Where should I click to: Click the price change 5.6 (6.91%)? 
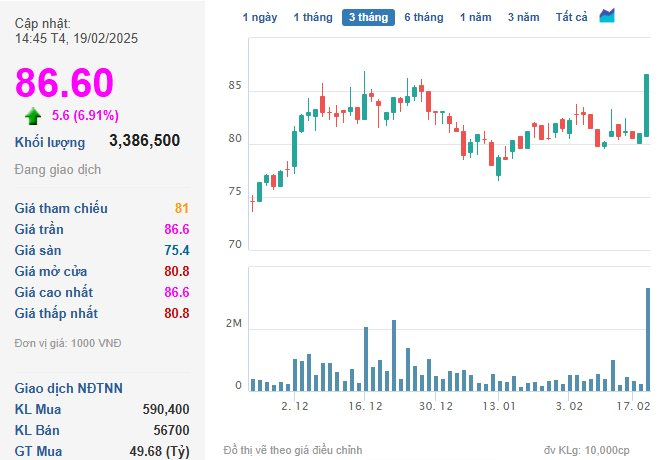85,115
